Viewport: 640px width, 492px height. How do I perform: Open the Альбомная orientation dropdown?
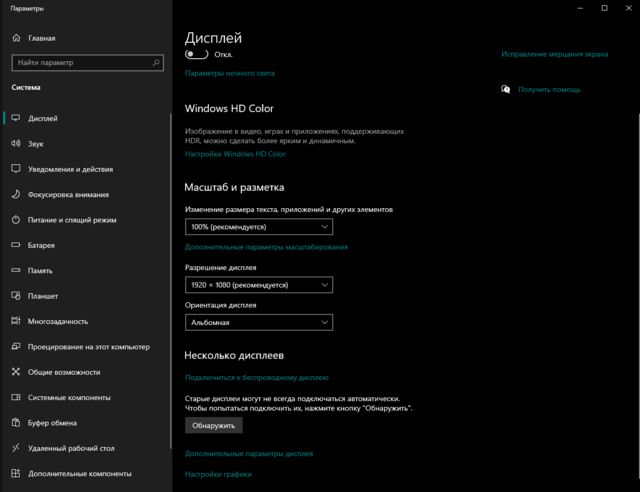point(259,323)
